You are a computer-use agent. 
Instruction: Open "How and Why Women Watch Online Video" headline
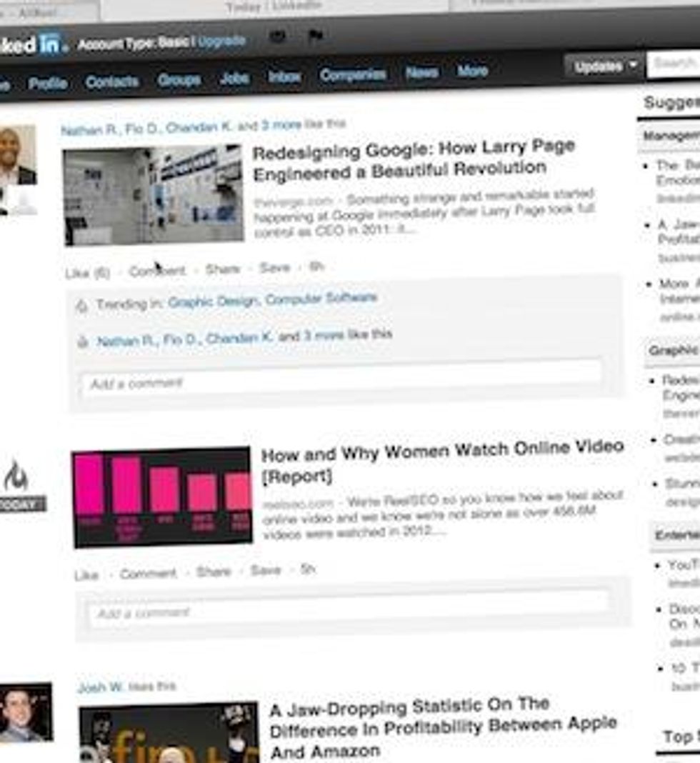[442, 461]
